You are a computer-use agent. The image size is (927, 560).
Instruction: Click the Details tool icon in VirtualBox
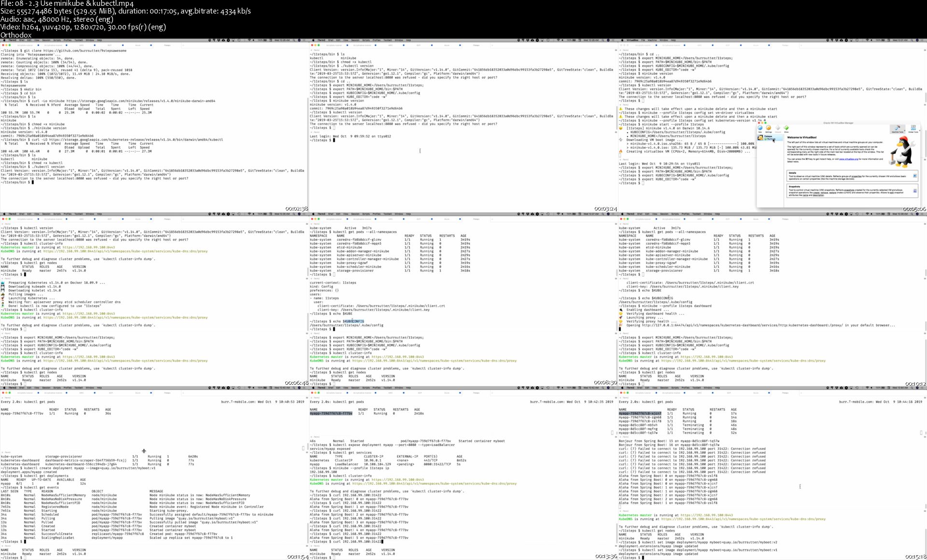914,176
